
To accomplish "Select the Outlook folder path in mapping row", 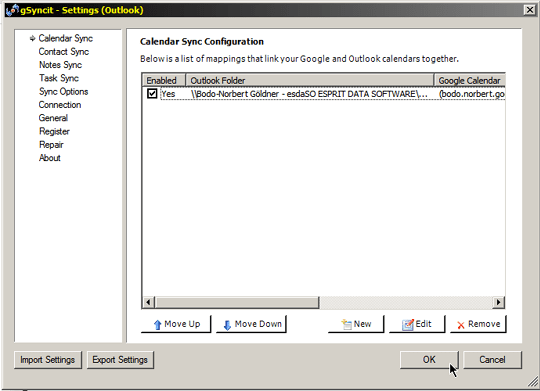I will pyautogui.click(x=309, y=94).
